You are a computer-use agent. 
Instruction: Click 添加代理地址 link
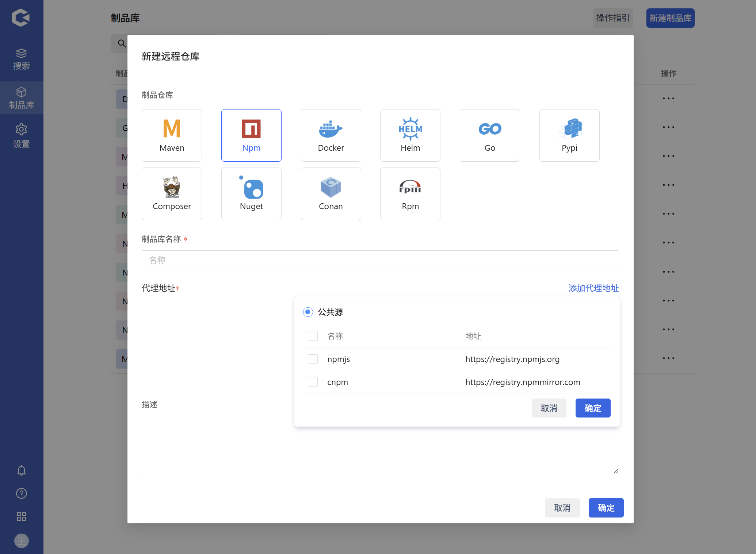click(x=593, y=288)
